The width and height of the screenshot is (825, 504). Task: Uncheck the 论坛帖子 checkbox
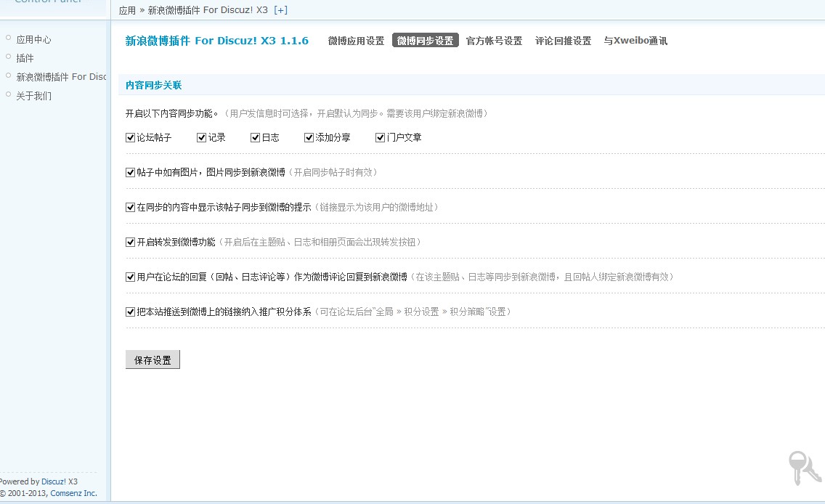click(x=131, y=137)
